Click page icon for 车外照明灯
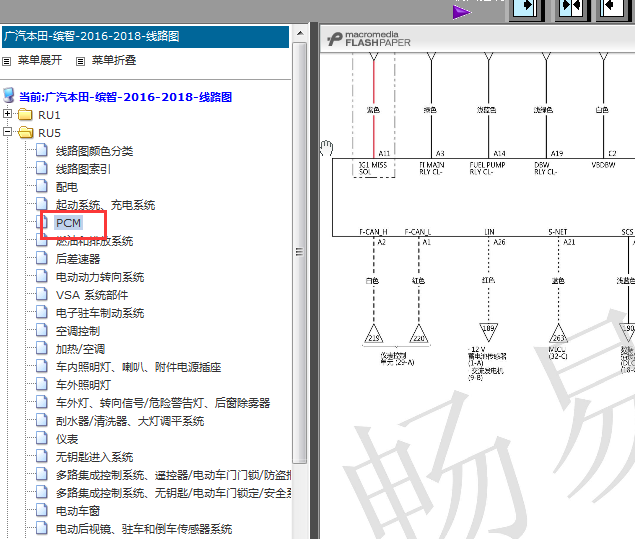The width and height of the screenshot is (635, 539). (41, 384)
